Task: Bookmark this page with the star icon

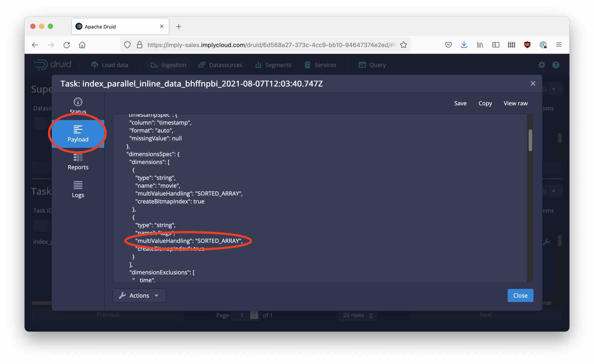Action: pyautogui.click(x=403, y=45)
